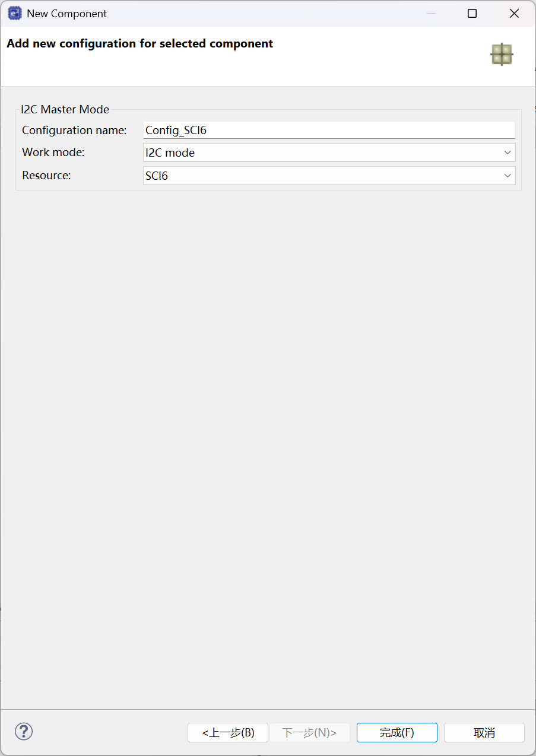Open the Resource combo box showing SCI6
Screen dimensions: 536x756
[x=329, y=176]
